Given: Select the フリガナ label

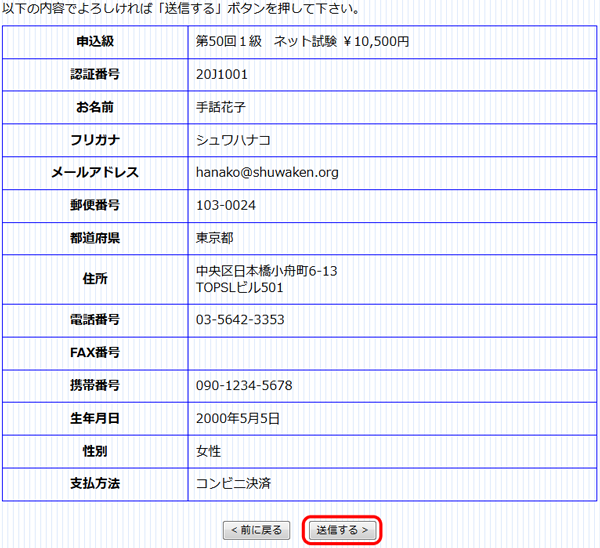Looking at the screenshot, I should point(95,140).
